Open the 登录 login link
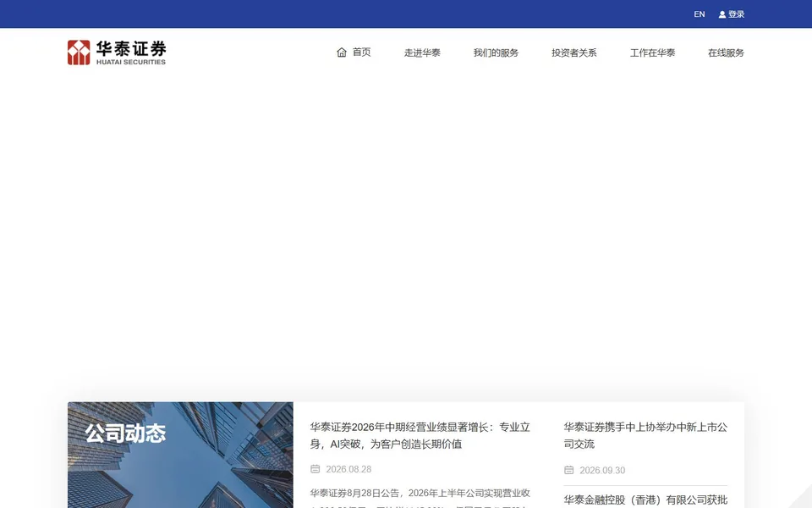812x508 pixels. [x=736, y=14]
